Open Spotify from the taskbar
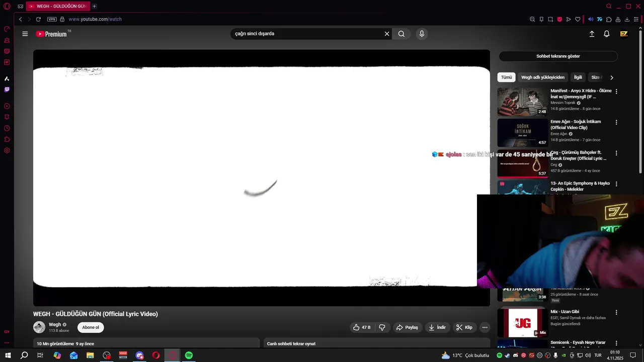644x362 pixels. coord(189,355)
